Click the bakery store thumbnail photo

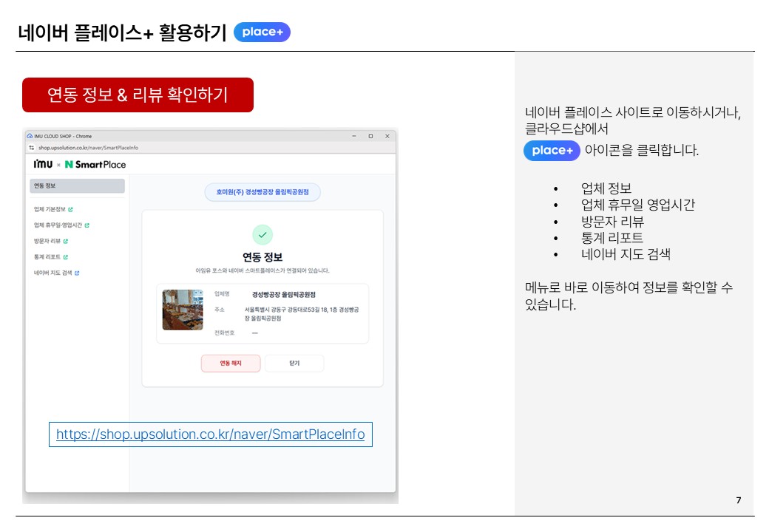pyautogui.click(x=183, y=310)
